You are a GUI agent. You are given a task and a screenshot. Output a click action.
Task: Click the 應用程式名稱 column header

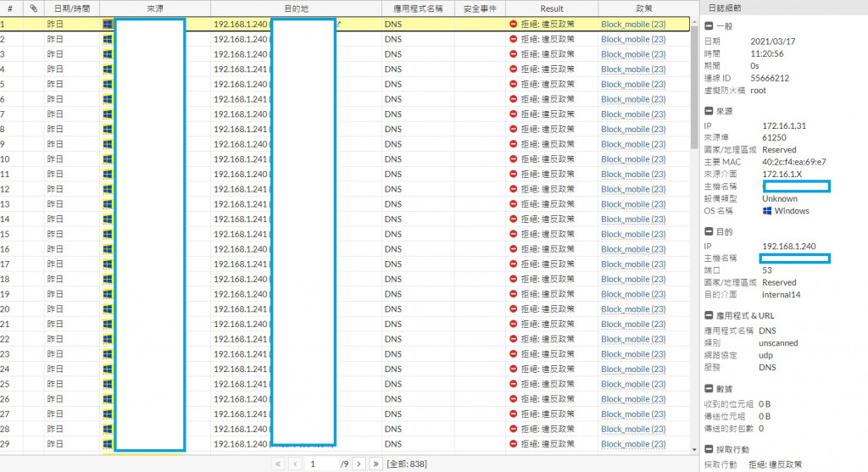pos(418,8)
